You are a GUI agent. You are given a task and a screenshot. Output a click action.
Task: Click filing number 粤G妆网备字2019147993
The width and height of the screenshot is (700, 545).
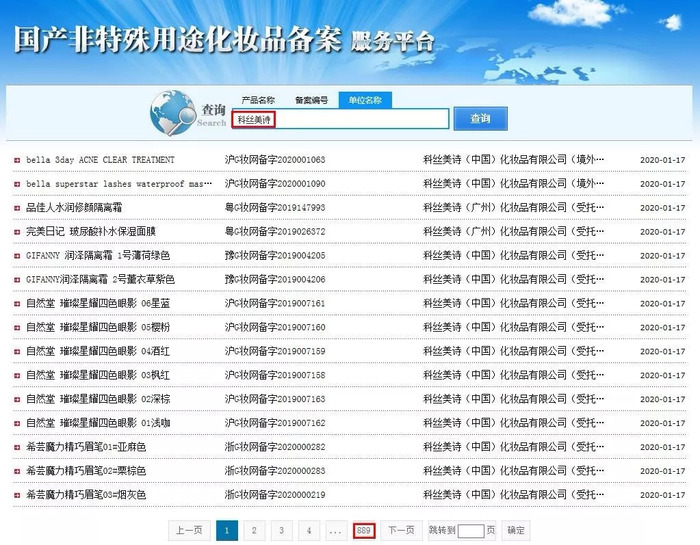point(275,208)
